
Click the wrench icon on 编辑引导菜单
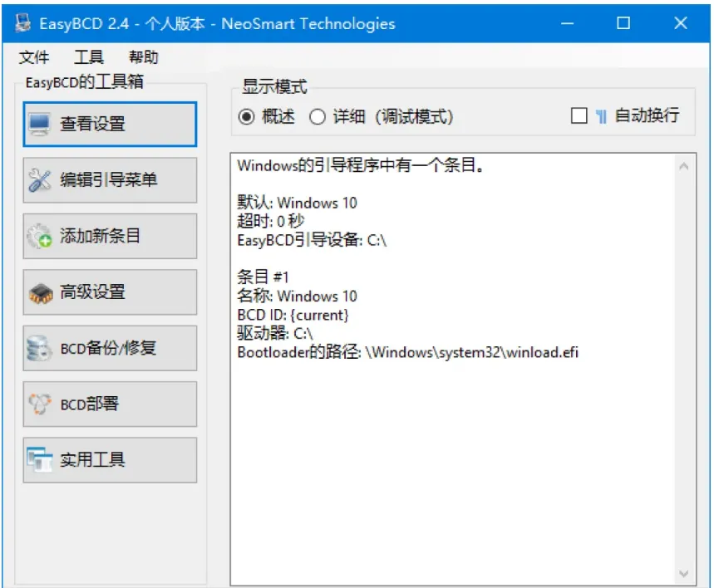40,180
